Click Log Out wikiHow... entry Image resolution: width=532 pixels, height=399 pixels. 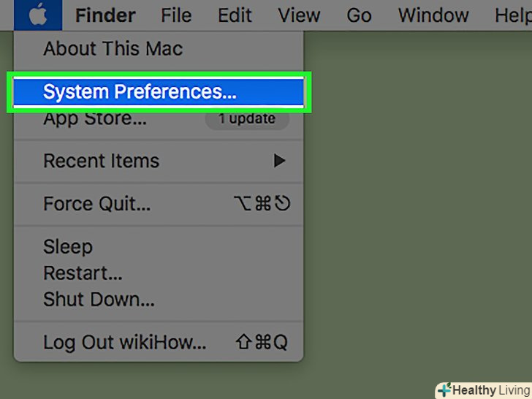pos(124,342)
